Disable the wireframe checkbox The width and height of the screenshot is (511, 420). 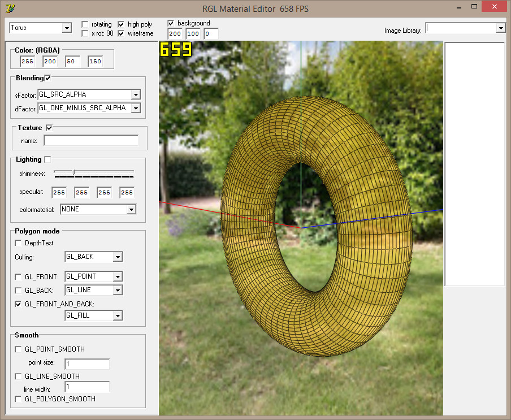click(122, 33)
